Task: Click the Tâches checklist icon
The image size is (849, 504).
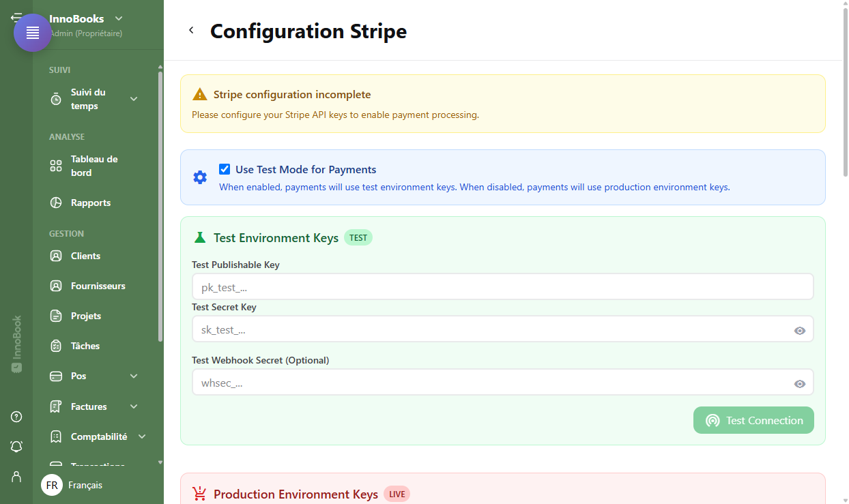Action: point(56,346)
